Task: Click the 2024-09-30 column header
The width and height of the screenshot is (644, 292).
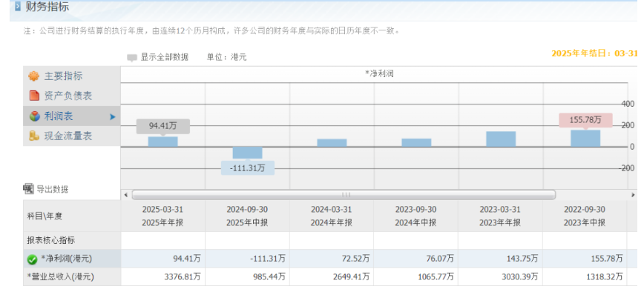Action: [x=247, y=216]
